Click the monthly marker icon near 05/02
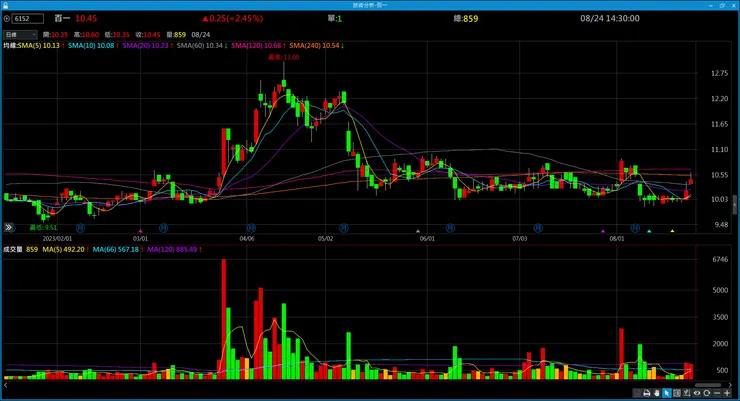Screen dimensions: 740x401 point(344,228)
